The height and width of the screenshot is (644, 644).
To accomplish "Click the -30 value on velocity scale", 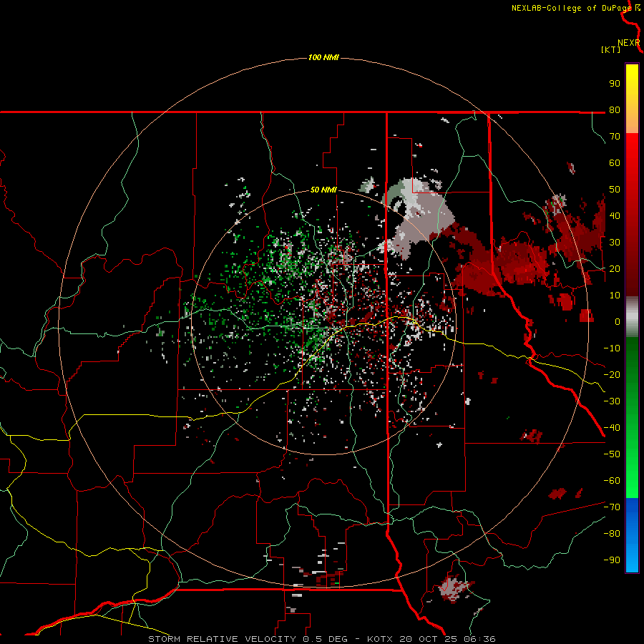I will click(x=612, y=401).
